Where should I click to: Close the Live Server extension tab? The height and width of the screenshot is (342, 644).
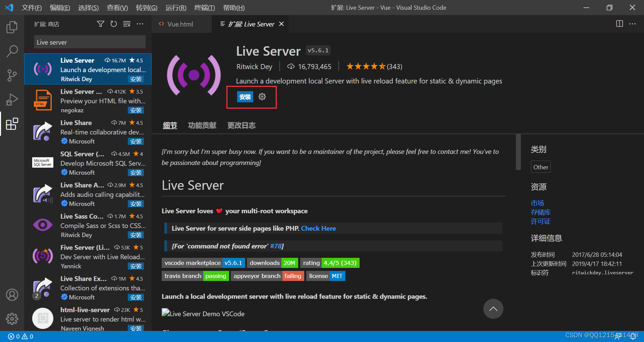pos(281,24)
